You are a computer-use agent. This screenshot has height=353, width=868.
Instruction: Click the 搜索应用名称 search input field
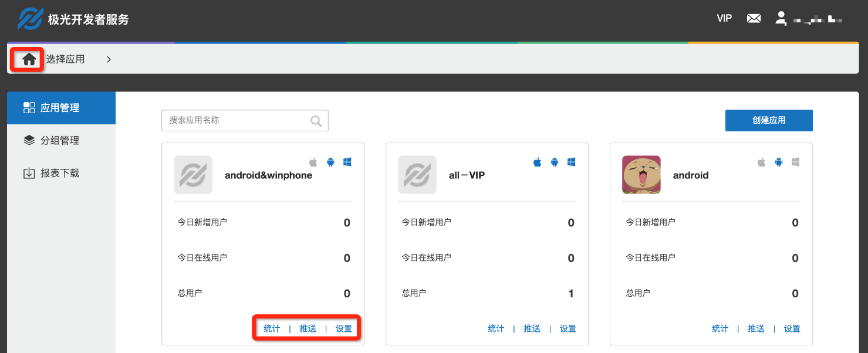click(235, 120)
